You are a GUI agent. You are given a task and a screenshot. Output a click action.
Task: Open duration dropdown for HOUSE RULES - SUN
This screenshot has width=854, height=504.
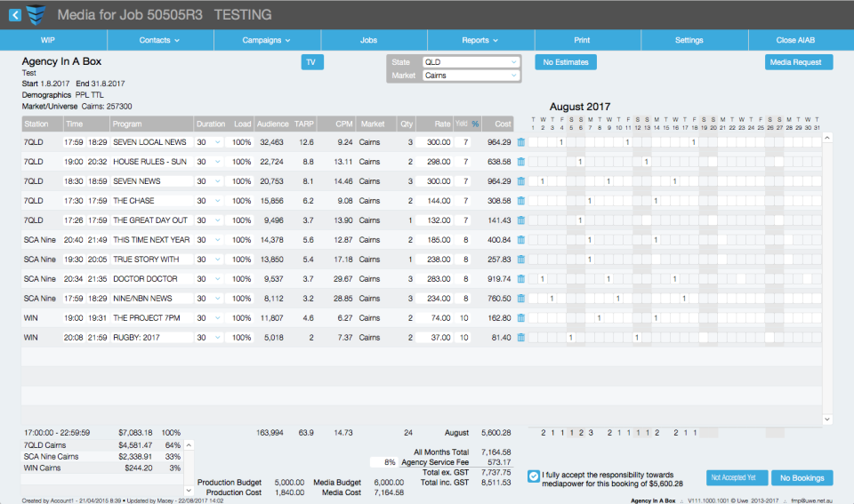click(x=217, y=162)
